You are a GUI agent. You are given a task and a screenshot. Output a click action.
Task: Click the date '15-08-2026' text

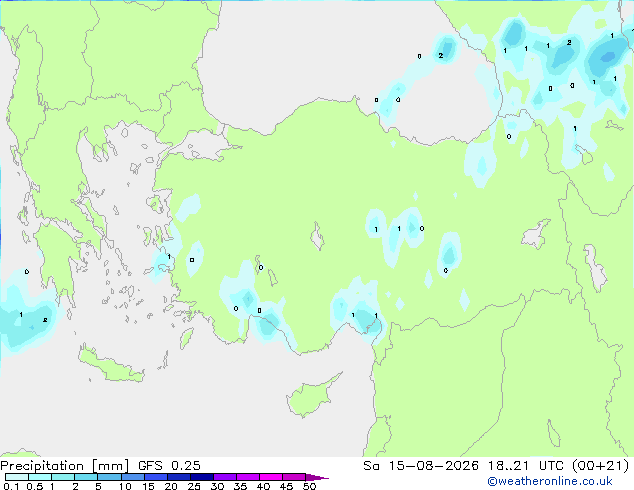[x=433, y=466]
